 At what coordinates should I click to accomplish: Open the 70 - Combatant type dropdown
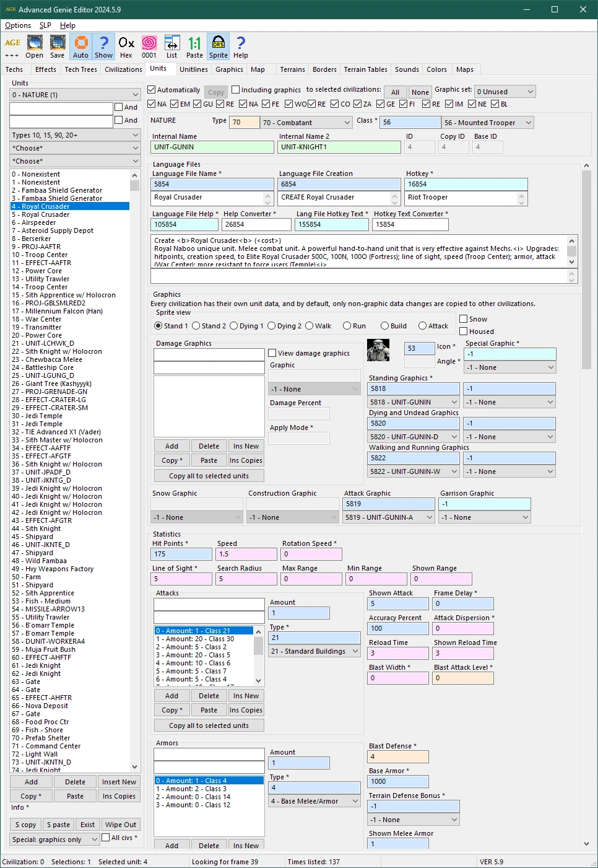[x=306, y=123]
